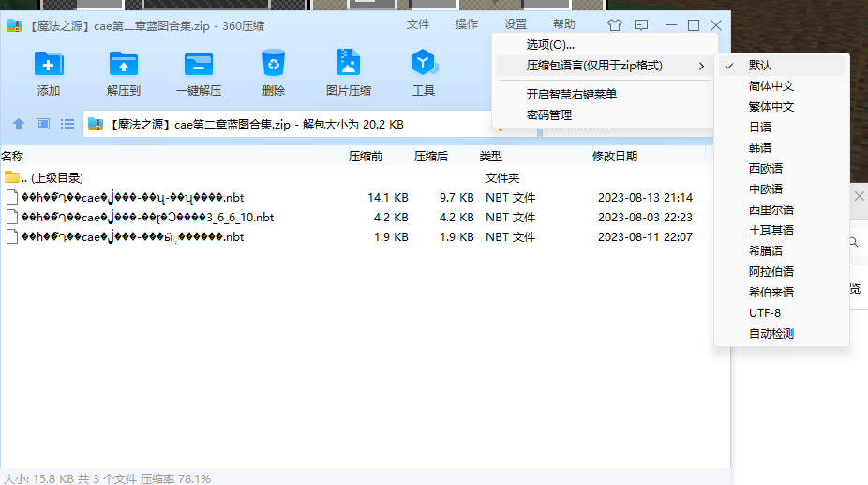Switch to the list view icon

pos(67,124)
